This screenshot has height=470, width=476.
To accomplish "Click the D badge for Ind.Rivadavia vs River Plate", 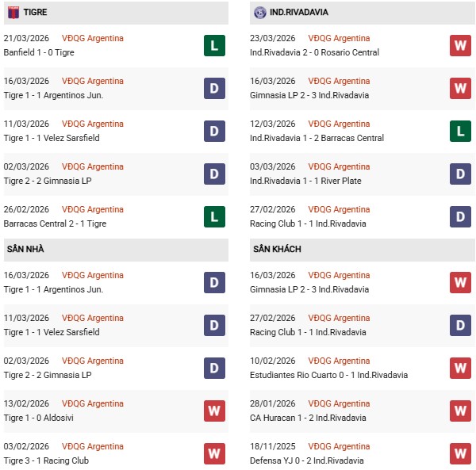I will click(460, 174).
